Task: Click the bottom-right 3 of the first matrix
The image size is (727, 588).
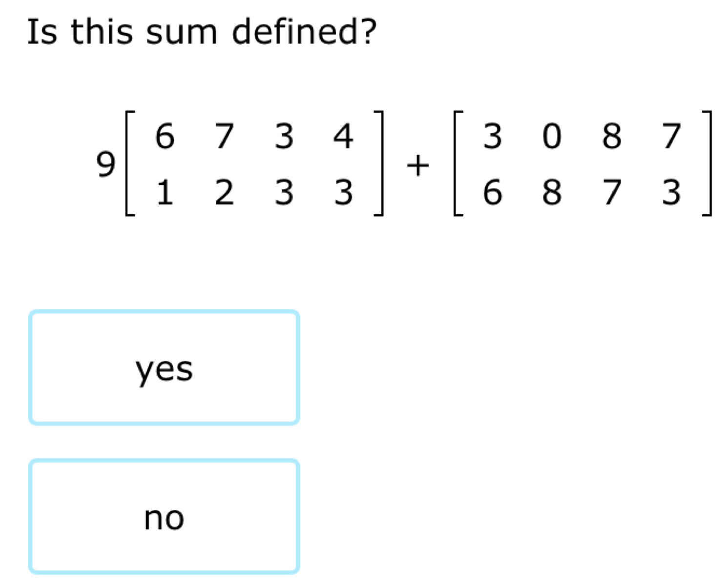Action: click(343, 192)
